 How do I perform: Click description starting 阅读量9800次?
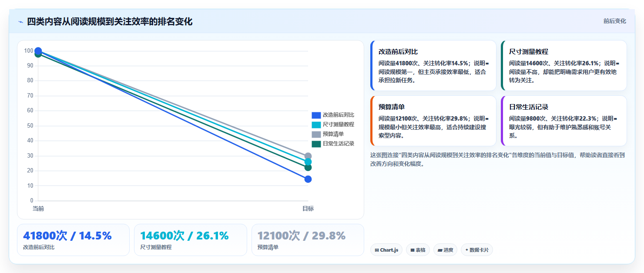pyautogui.click(x=564, y=127)
